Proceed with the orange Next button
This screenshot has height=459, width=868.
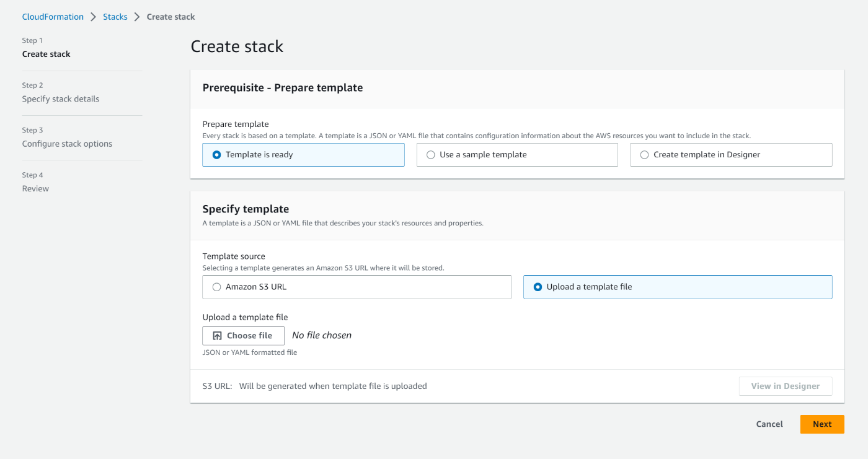[822, 424]
